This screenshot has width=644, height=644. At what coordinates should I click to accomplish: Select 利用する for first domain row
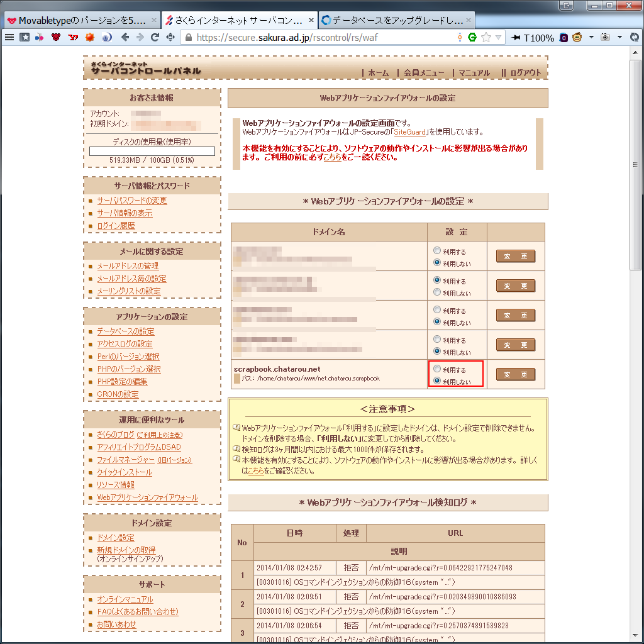[437, 250]
